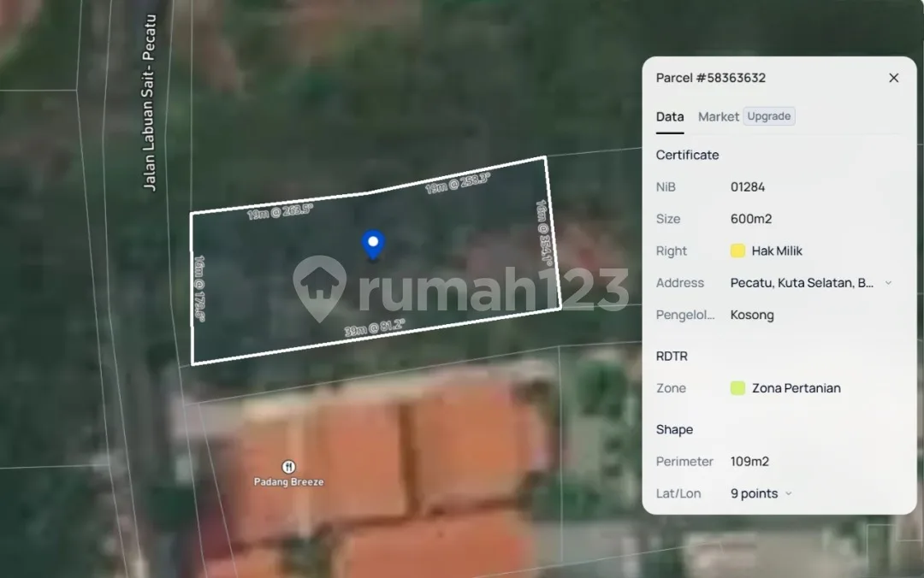Click the Padang Breeze restaurant icon

pos(288,467)
